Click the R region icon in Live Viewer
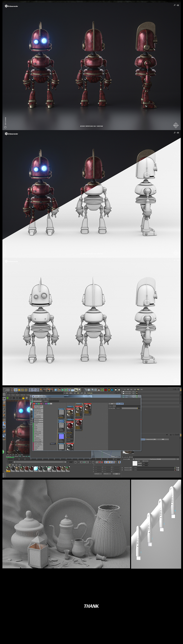This screenshot has height=644, width=183. pos(17,398)
